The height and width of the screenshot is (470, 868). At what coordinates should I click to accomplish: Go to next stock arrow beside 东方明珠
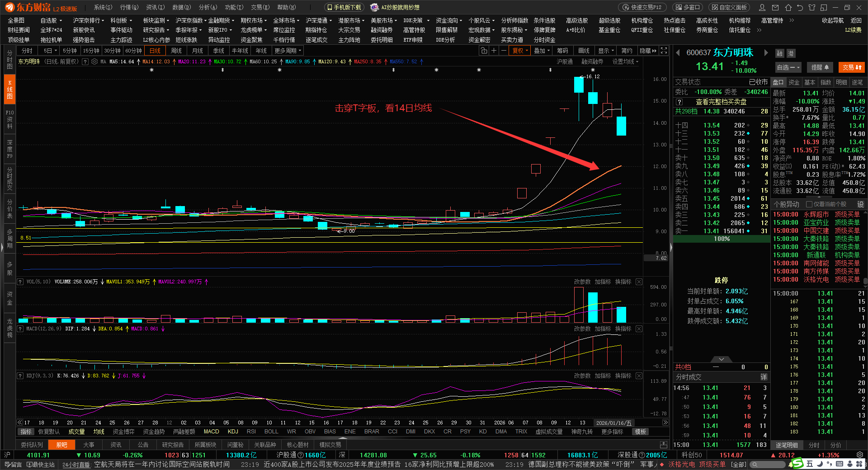(x=766, y=53)
